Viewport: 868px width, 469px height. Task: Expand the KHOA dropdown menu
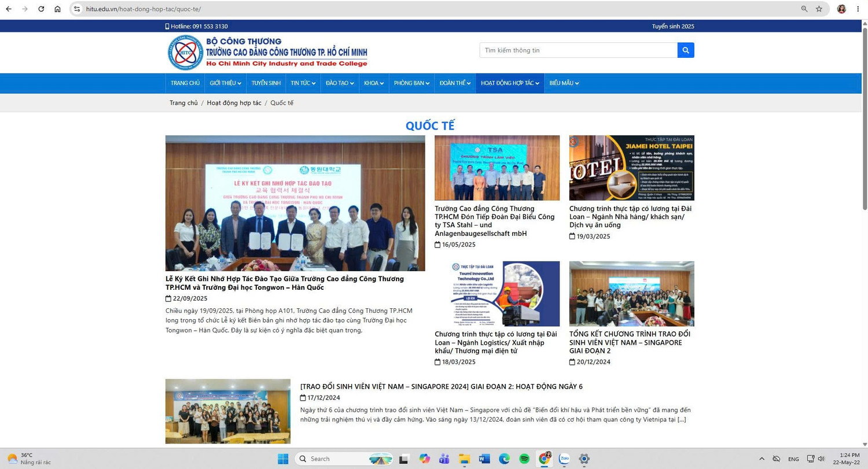pyautogui.click(x=374, y=83)
